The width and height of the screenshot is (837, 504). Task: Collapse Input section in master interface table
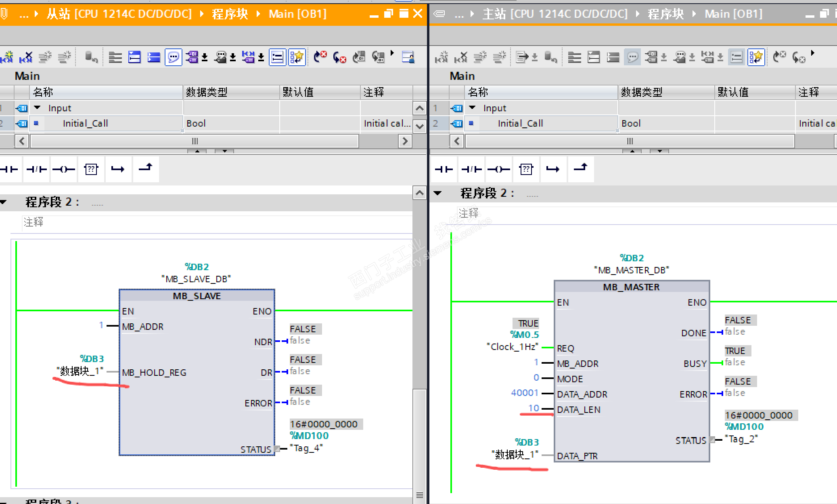tap(473, 108)
